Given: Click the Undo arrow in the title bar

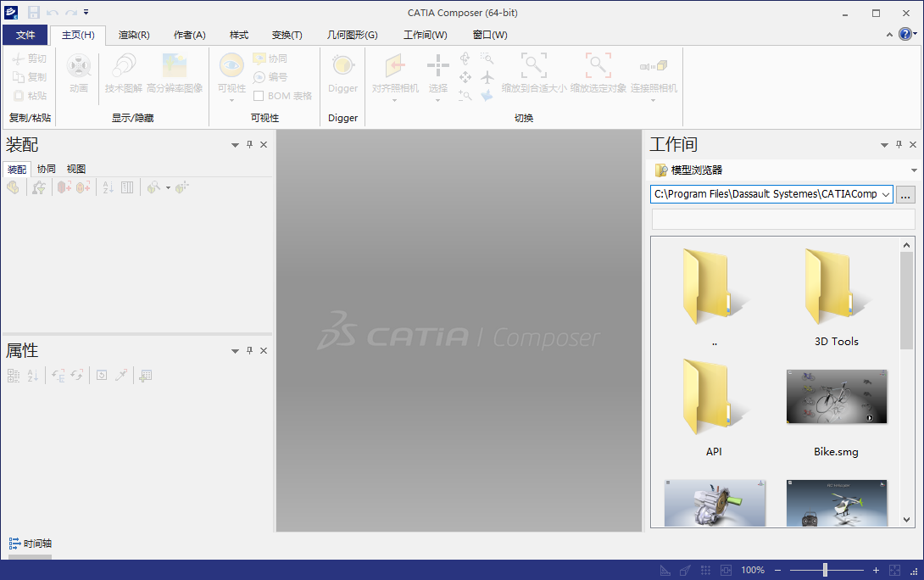Looking at the screenshot, I should pos(53,13).
